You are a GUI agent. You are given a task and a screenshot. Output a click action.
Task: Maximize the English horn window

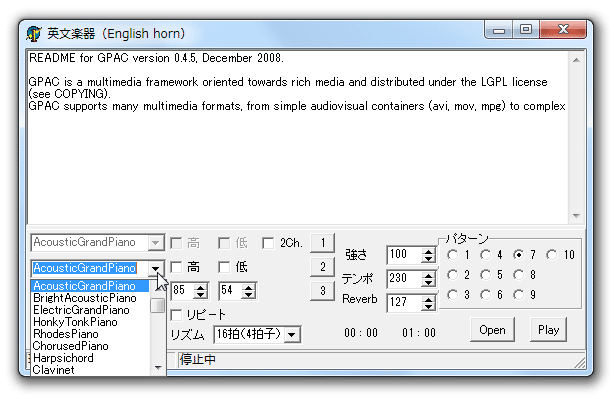pos(526,30)
